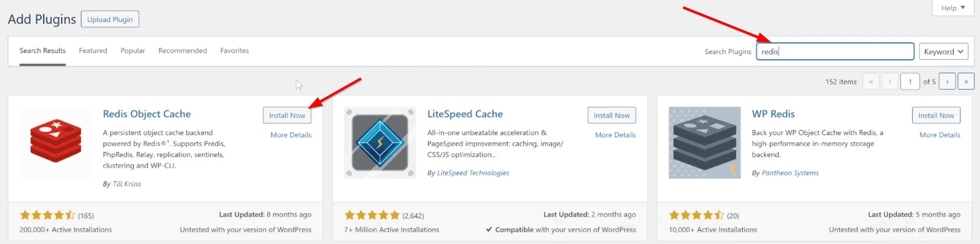The width and height of the screenshot is (980, 244).
Task: Click the Redis Object Cache plugin icon
Action: [x=55, y=143]
